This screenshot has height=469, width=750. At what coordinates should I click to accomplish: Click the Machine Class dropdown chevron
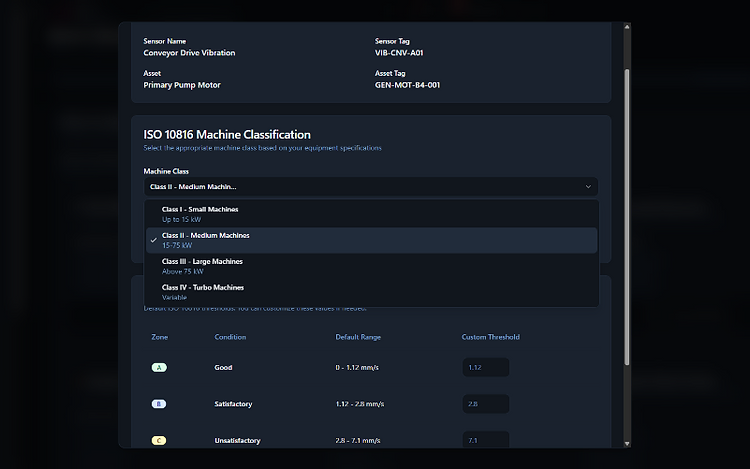588,186
